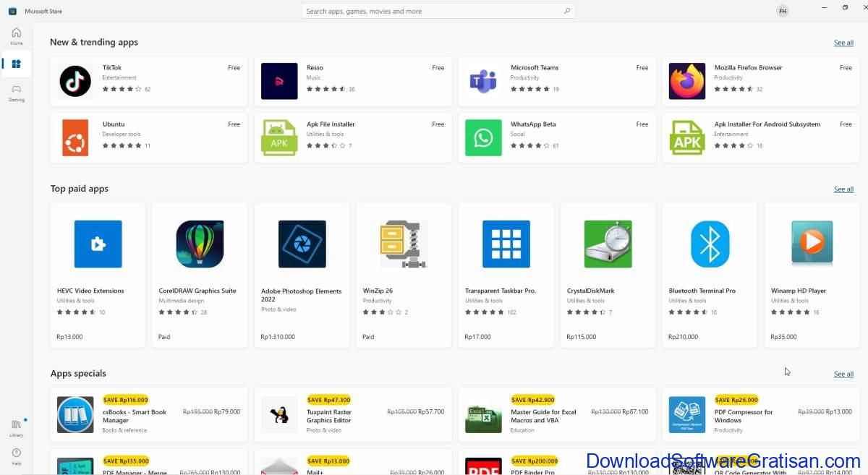Image resolution: width=868 pixels, height=475 pixels.
Task: Open the Apk File Installer icon
Action: tap(279, 137)
